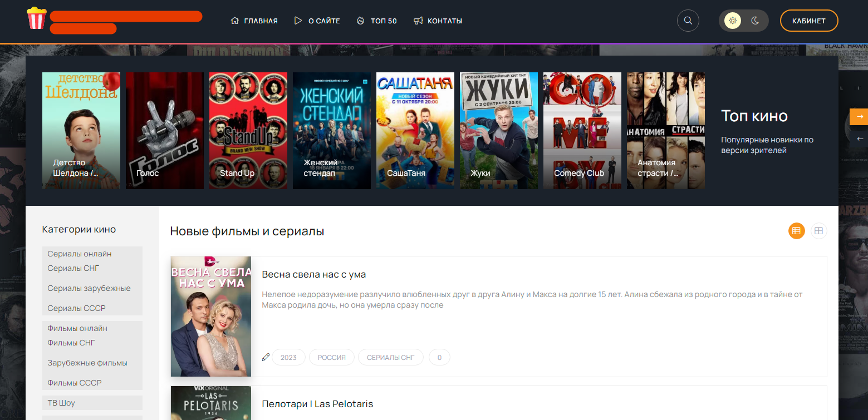Click the Топ кино heading

pos(754,116)
